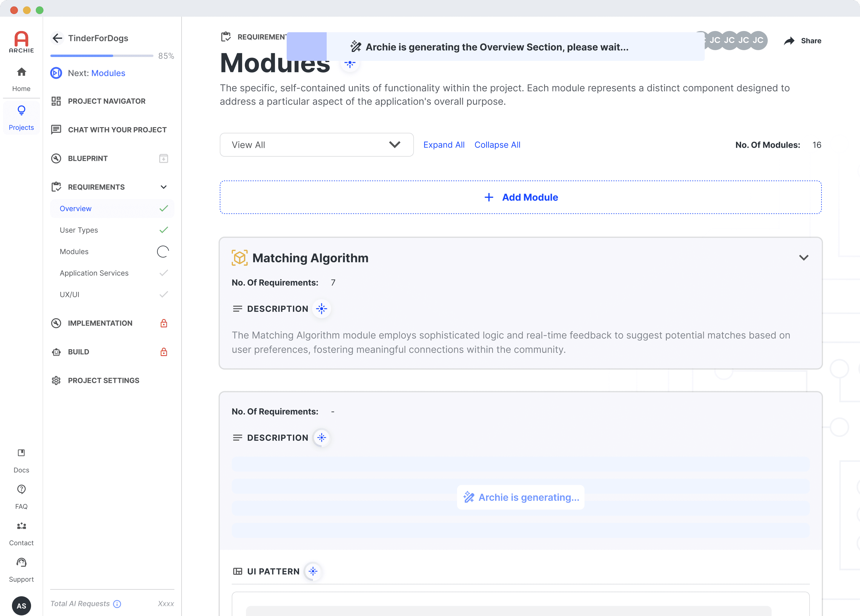
Task: Click the Support headset icon
Action: coord(21,562)
